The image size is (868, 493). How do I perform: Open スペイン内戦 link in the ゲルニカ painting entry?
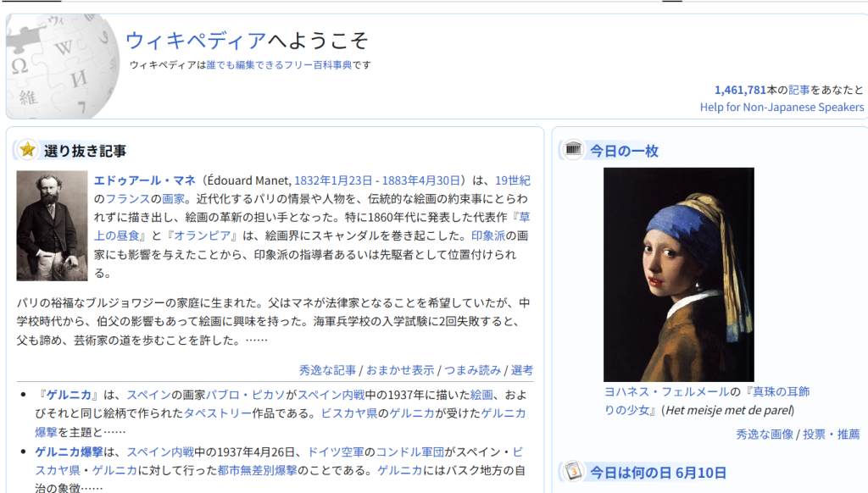pos(331,395)
